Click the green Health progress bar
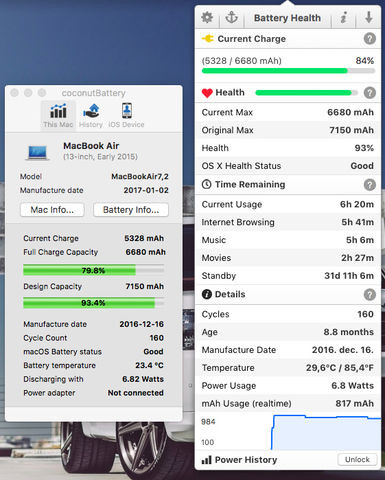The width and height of the screenshot is (385, 480). [306, 93]
